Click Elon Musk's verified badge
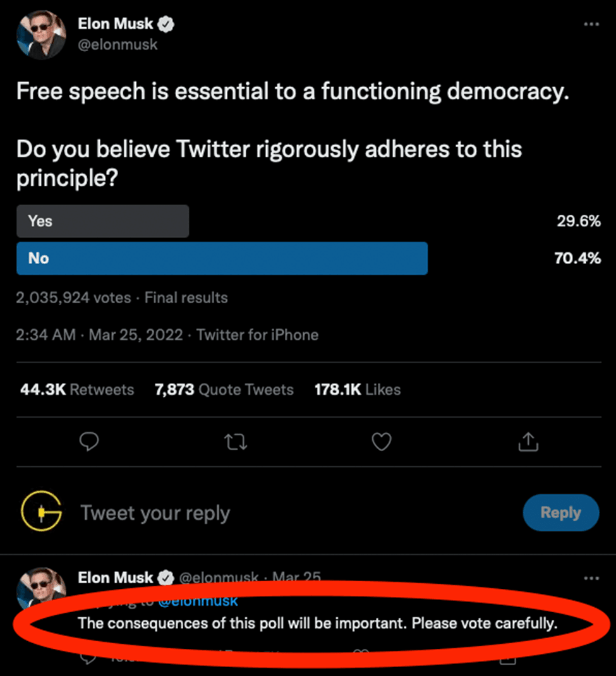The width and height of the screenshot is (616, 676). [166, 23]
